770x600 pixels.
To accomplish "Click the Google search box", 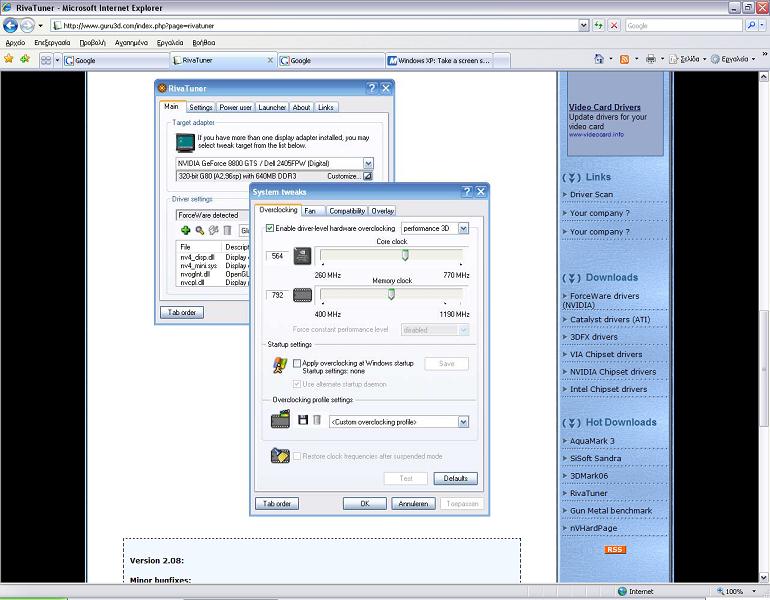I will (684, 26).
